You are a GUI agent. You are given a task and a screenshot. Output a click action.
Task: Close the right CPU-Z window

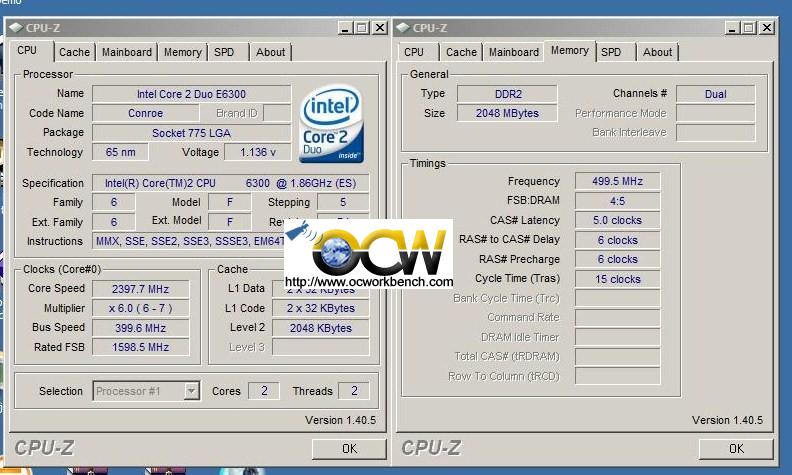pos(767,28)
